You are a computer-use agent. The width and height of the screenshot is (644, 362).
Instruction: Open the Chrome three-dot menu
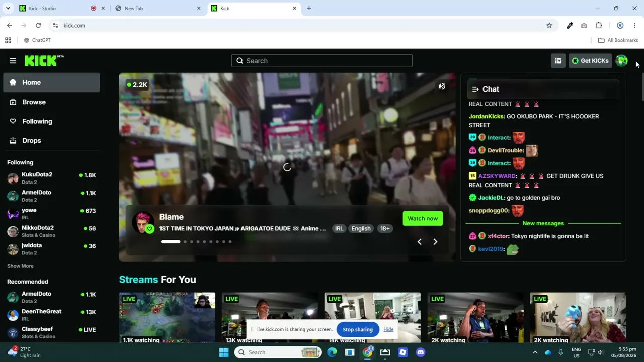click(x=634, y=25)
